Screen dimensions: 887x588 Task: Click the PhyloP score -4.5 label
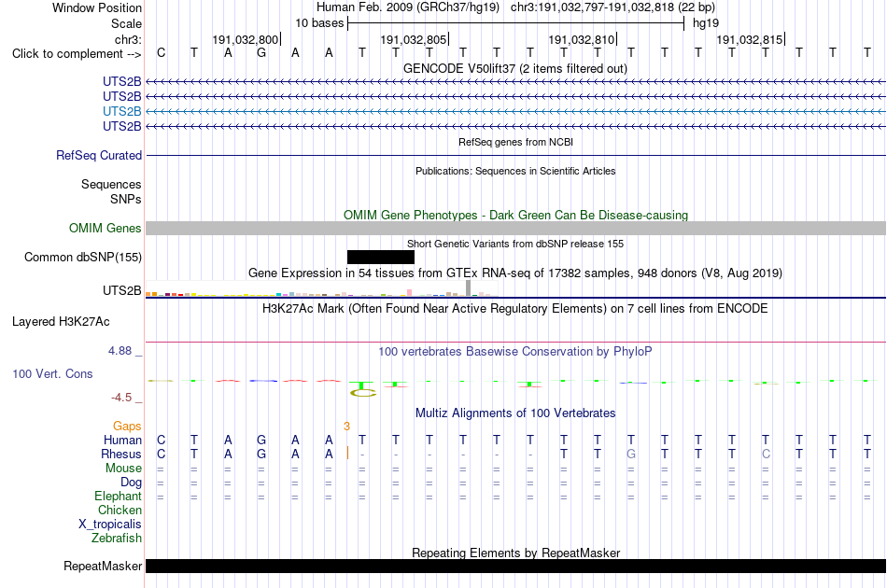click(121, 398)
